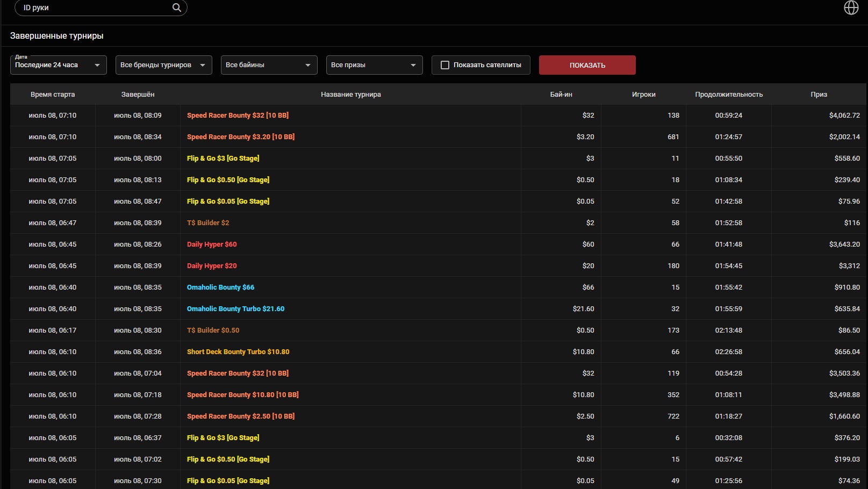The width and height of the screenshot is (868, 489).
Task: Click the Продолжительность column header
Action: 729,94
